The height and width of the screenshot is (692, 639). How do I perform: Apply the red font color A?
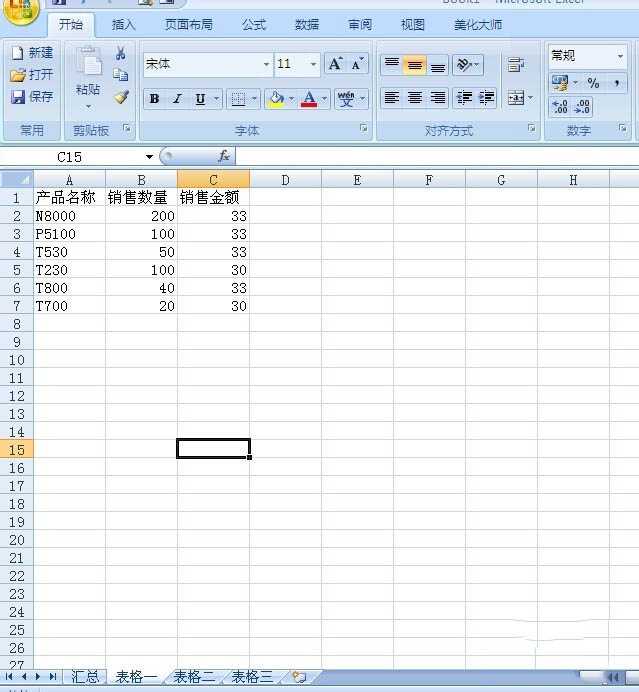[309, 99]
